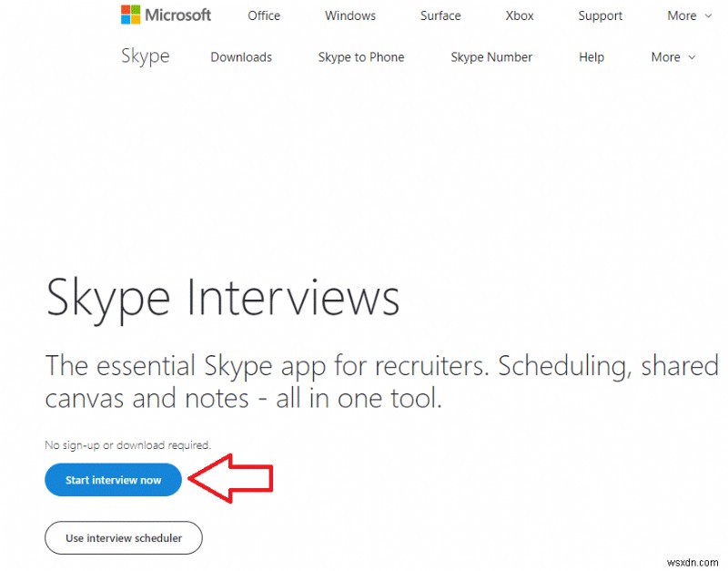
Task: Select the Skype wordmark icon
Action: click(x=145, y=56)
